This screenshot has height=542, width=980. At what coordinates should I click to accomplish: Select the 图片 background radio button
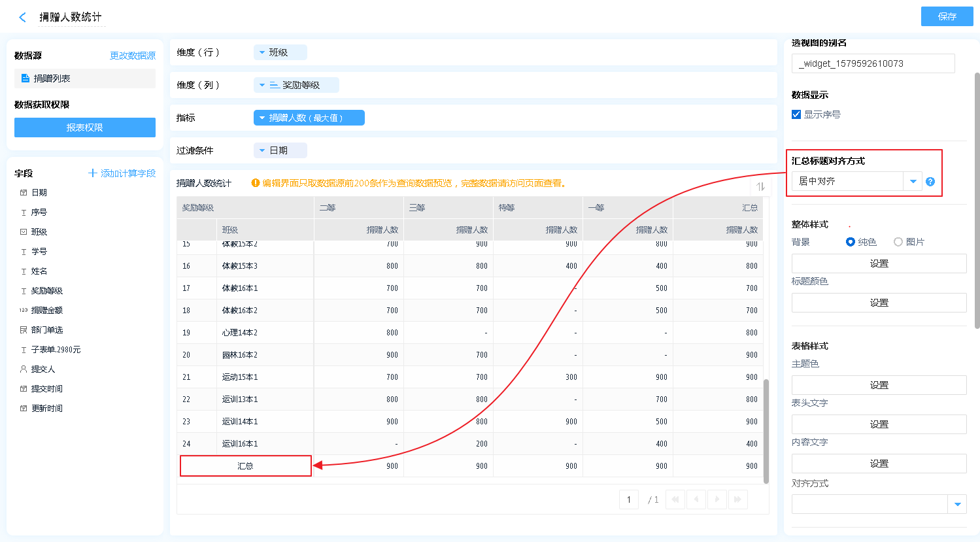point(898,242)
